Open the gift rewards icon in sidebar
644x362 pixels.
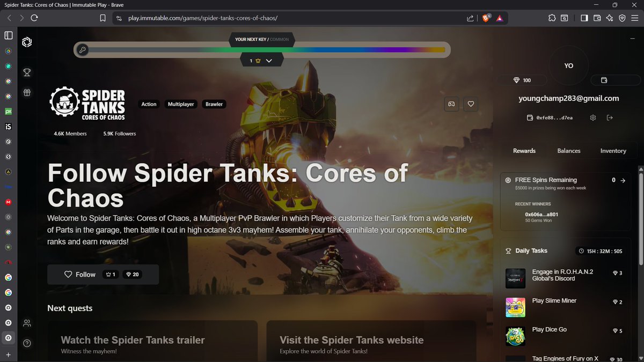(27, 92)
